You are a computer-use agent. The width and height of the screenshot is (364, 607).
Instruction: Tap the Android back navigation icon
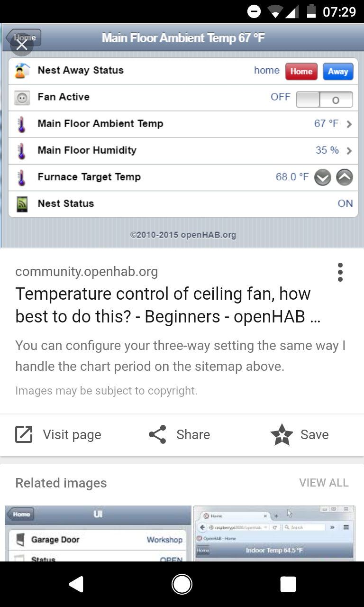[x=76, y=584]
